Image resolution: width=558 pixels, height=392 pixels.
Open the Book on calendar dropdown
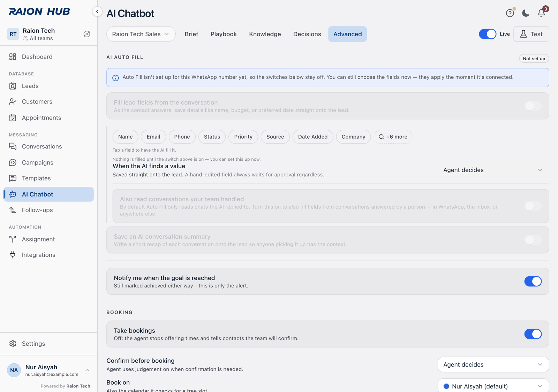tap(493, 385)
